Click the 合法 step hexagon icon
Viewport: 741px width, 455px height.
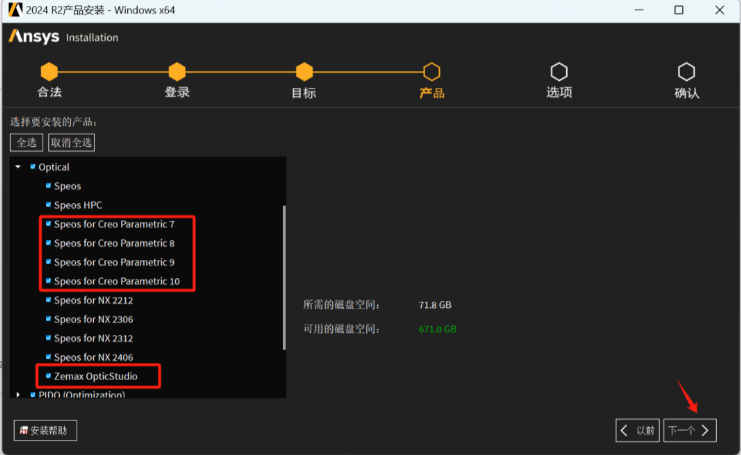pyautogui.click(x=49, y=72)
